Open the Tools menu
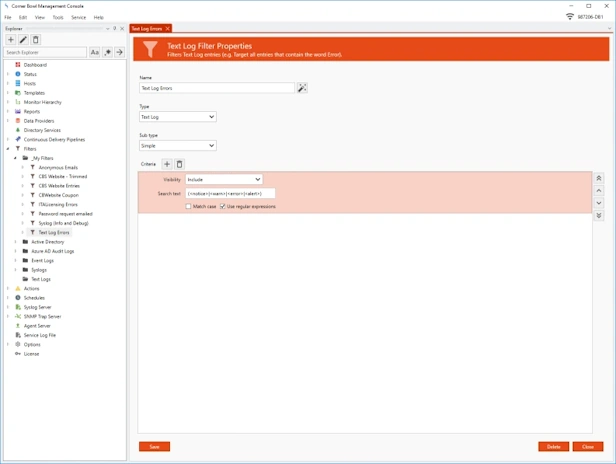 point(57,17)
